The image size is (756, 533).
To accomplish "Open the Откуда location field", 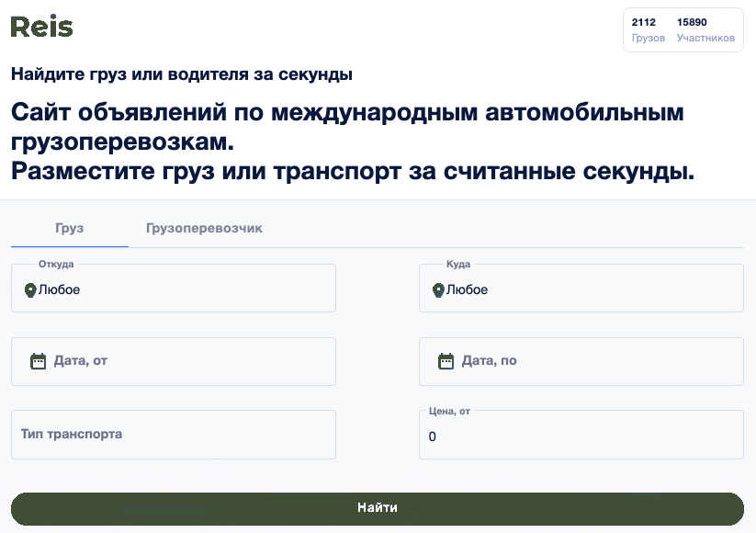I will point(174,288).
